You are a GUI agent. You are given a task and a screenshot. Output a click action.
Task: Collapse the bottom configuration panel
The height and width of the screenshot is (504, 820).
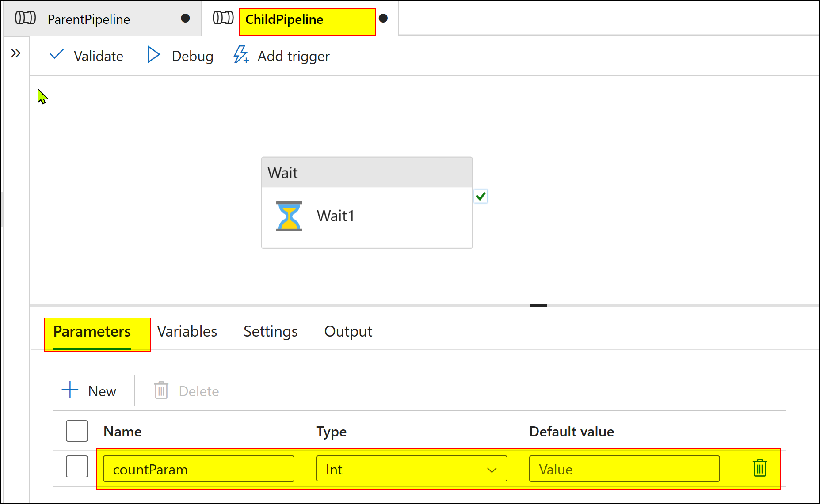[x=538, y=305]
